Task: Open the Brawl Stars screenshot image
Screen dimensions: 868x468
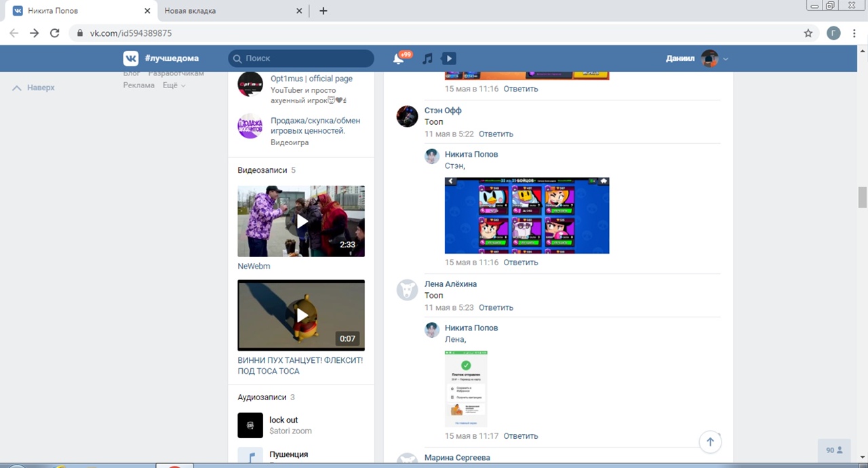Action: (527, 216)
